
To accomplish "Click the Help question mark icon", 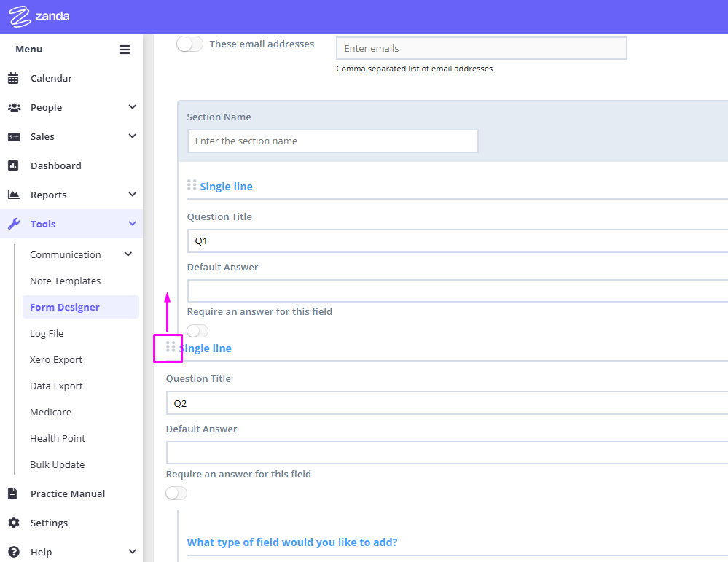I will (x=14, y=551).
